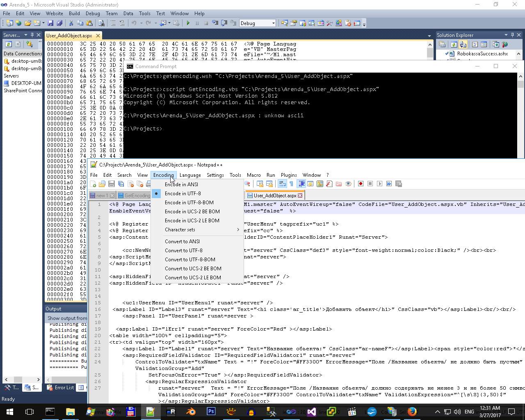Open Add New Item dropdown arrow in VS toolbar

tap(43, 23)
